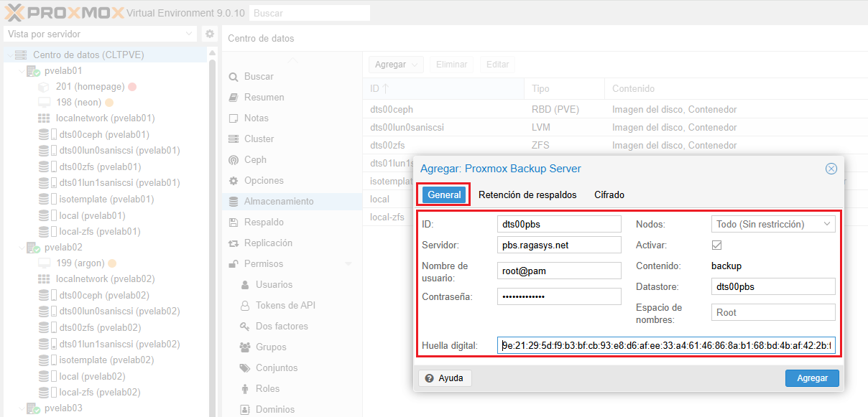Open the Nodos dropdown

coord(828,225)
